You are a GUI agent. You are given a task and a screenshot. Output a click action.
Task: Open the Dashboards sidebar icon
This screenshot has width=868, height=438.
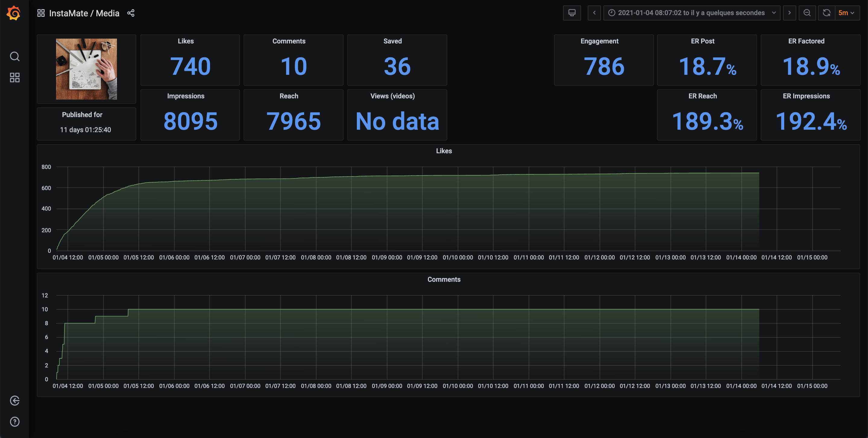click(x=14, y=78)
